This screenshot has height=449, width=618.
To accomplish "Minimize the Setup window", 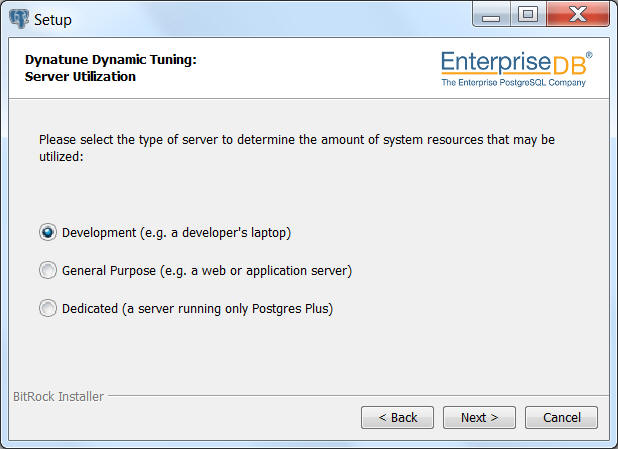I will 491,15.
